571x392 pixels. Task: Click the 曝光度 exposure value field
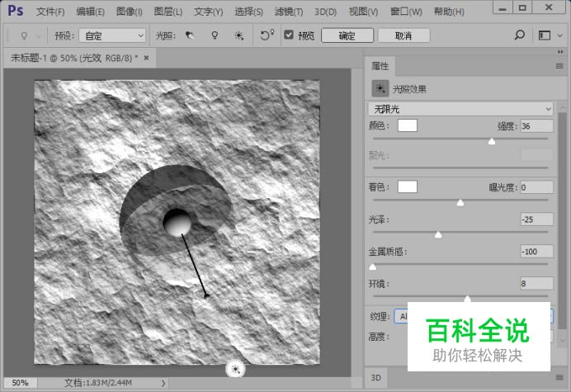coord(537,187)
